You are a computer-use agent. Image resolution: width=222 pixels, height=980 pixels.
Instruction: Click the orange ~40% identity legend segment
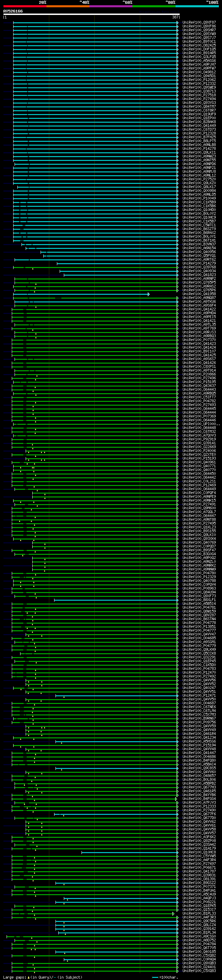(x=68, y=6)
